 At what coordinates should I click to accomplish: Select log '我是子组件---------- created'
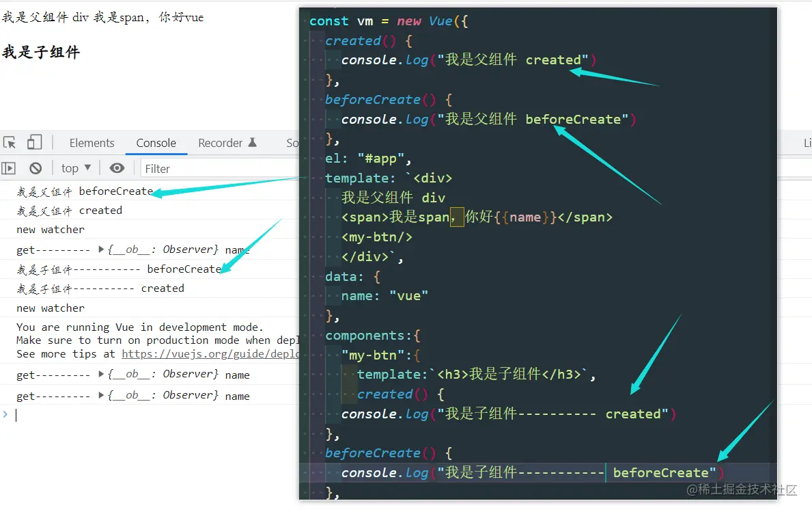click(100, 288)
